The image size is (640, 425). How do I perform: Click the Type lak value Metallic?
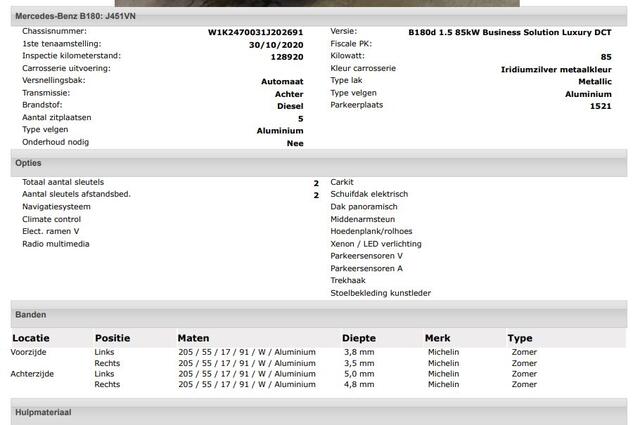coord(595,82)
